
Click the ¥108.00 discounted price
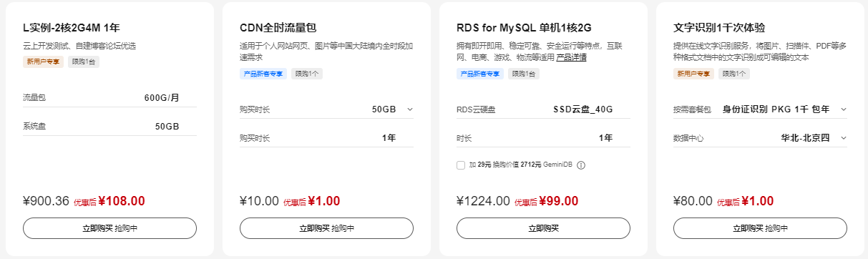pos(122,201)
